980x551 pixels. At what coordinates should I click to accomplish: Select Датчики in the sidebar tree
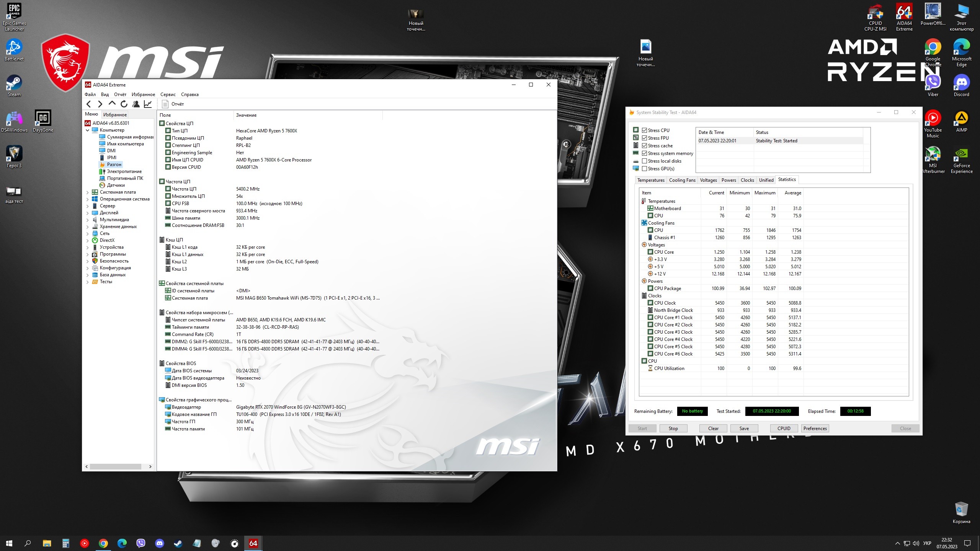pyautogui.click(x=116, y=185)
